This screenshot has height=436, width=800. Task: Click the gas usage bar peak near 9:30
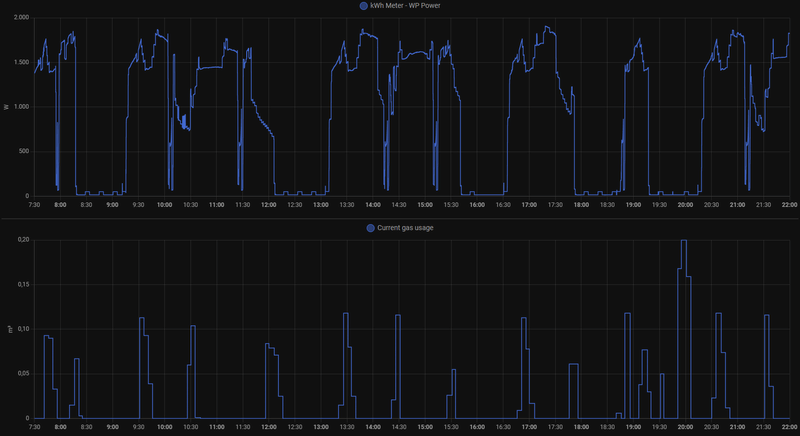pyautogui.click(x=141, y=318)
